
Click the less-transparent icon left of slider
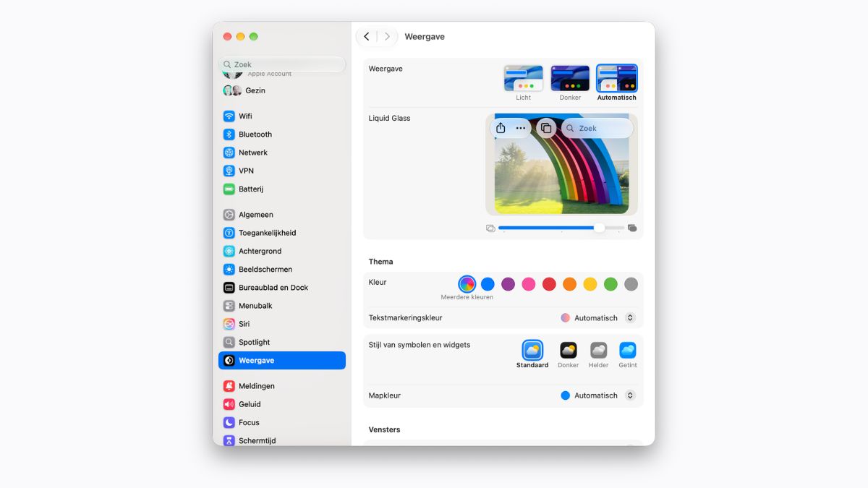tap(490, 228)
